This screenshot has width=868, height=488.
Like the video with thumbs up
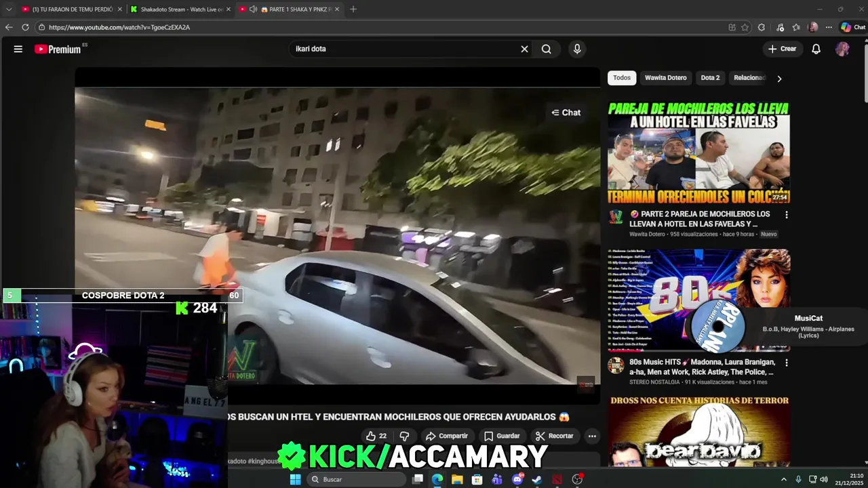(x=376, y=436)
